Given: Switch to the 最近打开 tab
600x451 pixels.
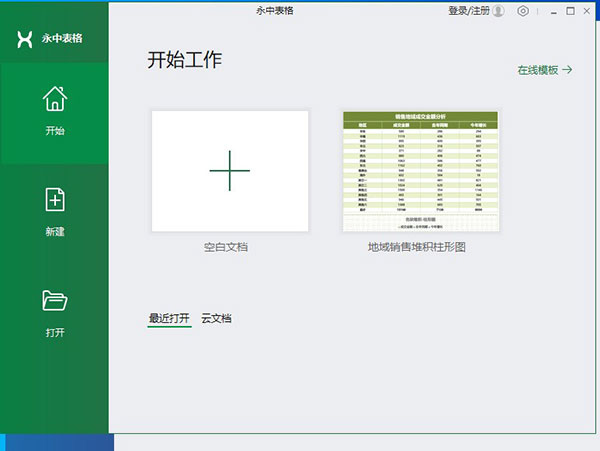Looking at the screenshot, I should tap(169, 319).
